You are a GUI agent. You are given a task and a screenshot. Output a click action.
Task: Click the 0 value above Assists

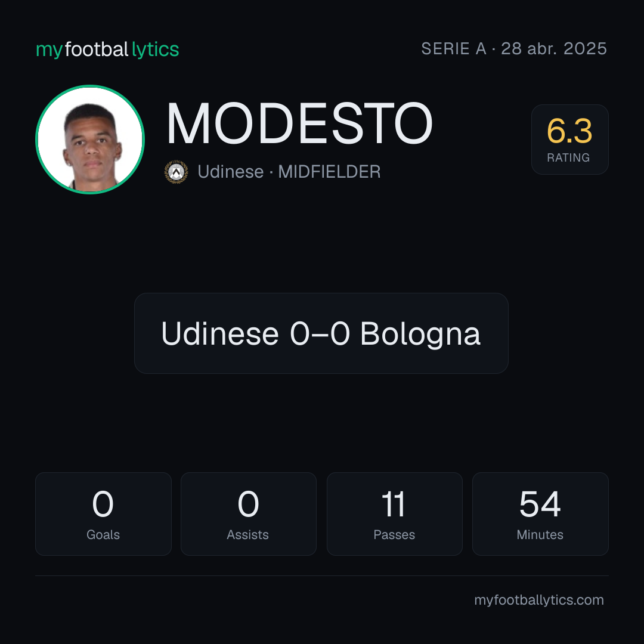point(248,504)
